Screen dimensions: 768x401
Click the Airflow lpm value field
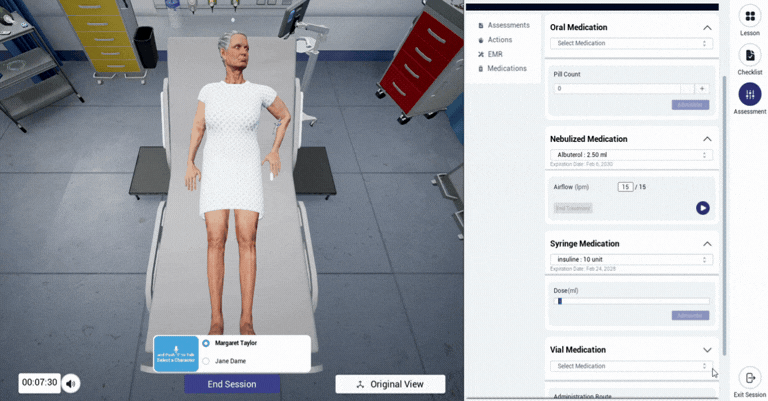(x=625, y=187)
